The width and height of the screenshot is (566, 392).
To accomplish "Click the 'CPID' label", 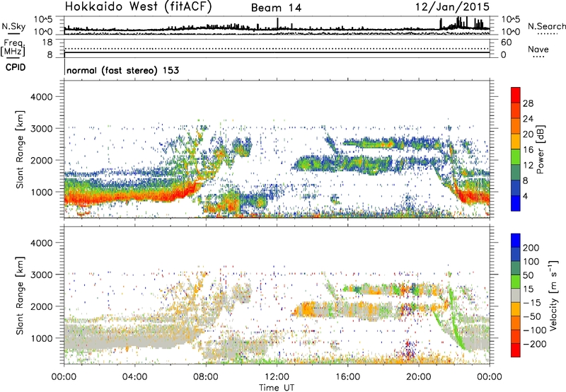I will 16,67.
